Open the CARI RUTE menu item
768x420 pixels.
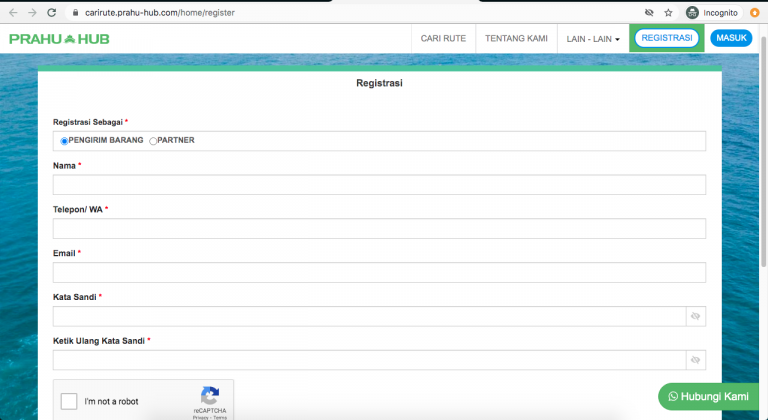(x=443, y=39)
